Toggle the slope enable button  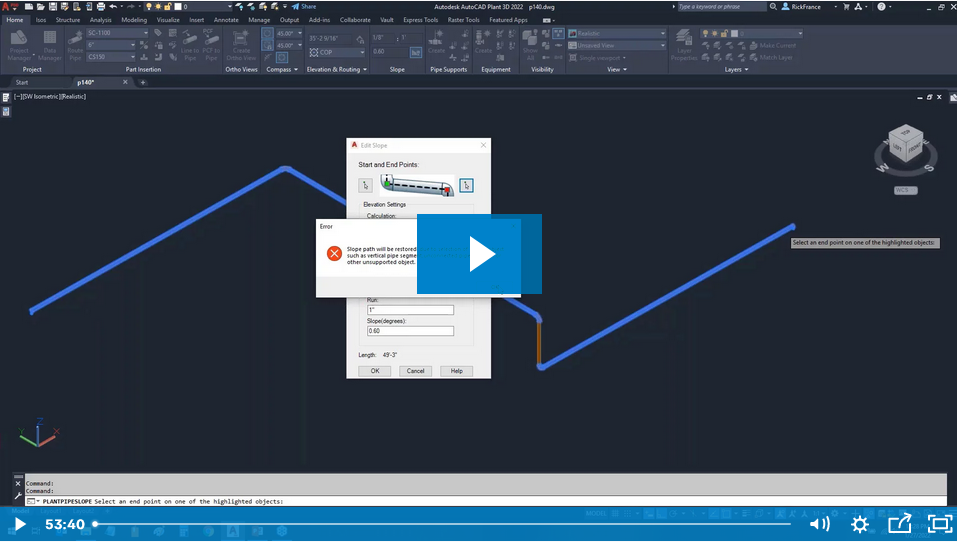click(416, 52)
